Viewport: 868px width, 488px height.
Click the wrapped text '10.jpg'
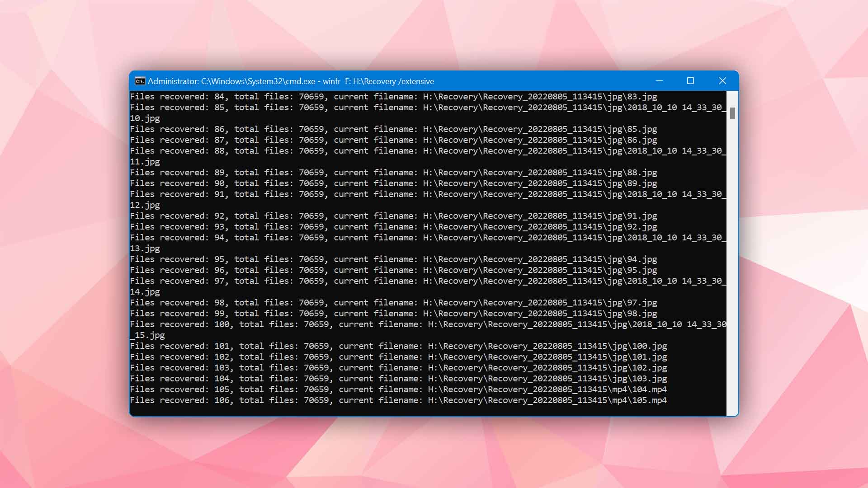(145, 118)
